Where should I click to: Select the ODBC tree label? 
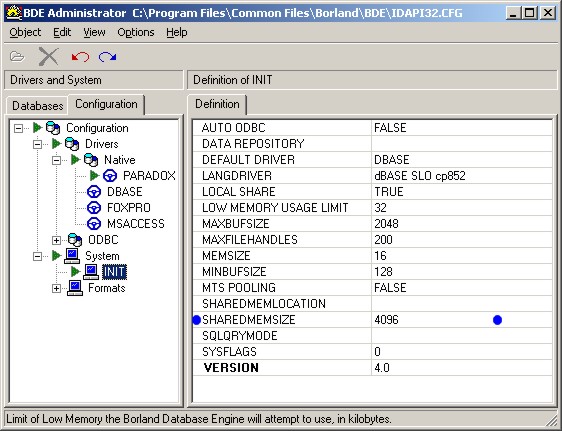pyautogui.click(x=103, y=240)
